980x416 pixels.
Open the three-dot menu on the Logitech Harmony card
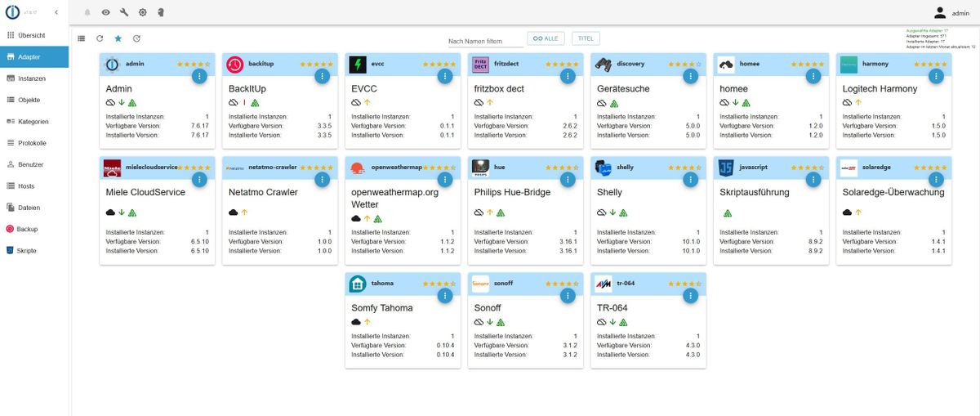pyautogui.click(x=936, y=76)
